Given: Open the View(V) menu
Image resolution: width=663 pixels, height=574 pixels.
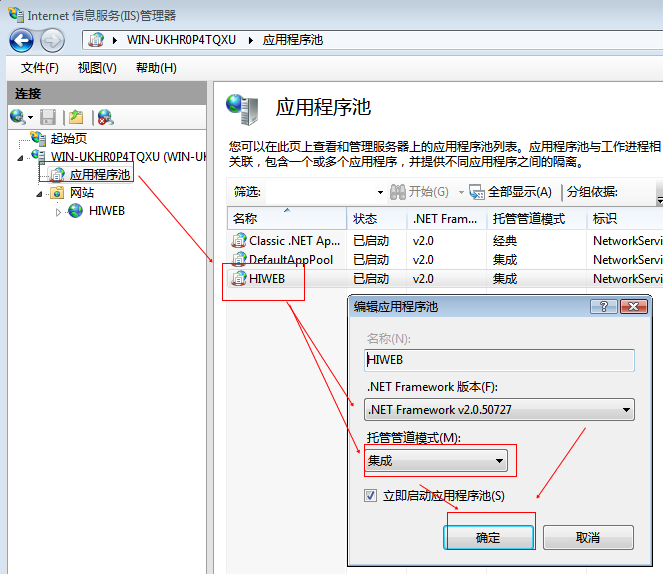Looking at the screenshot, I should click(97, 68).
